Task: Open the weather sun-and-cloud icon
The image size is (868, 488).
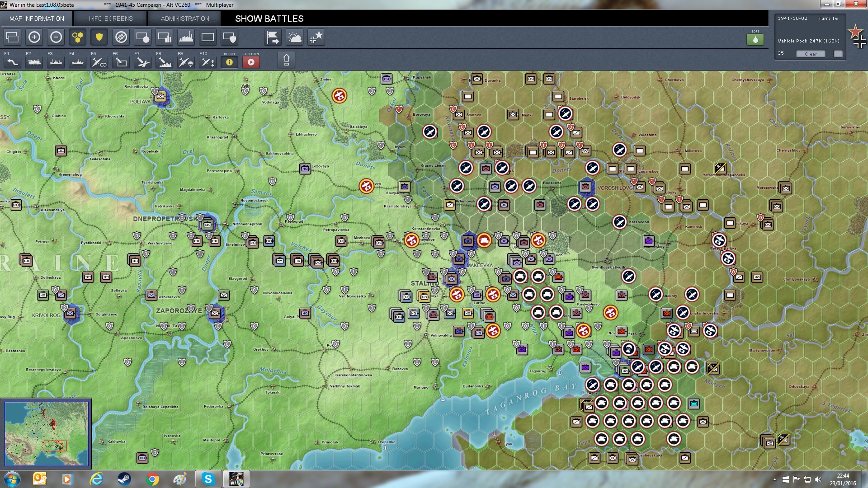Action: click(295, 37)
